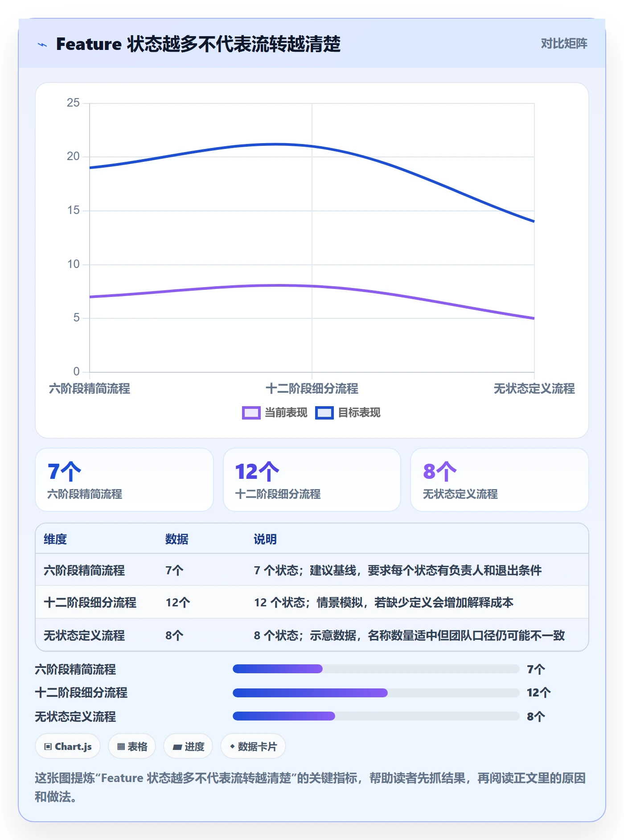624x840 pixels.
Task: Click the 十二阶段细分流程 progress bar
Action: (x=376, y=692)
